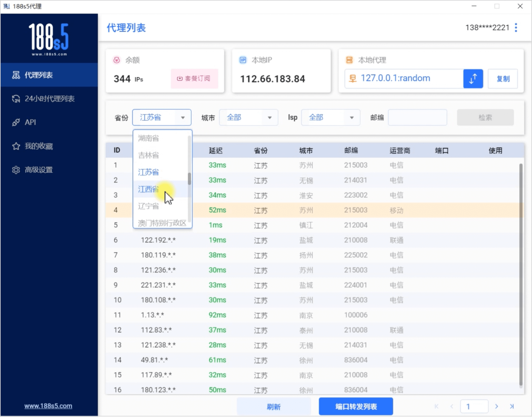This screenshot has height=417, width=532.
Task: Click the 复制 copy button
Action: click(503, 79)
